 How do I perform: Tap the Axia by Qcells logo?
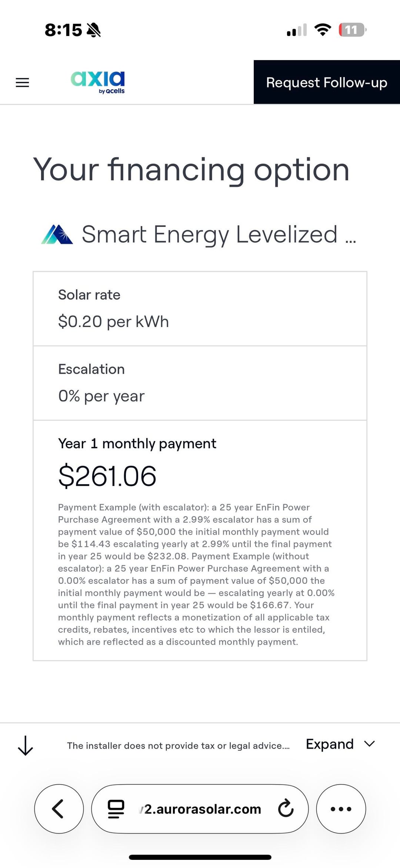(98, 82)
